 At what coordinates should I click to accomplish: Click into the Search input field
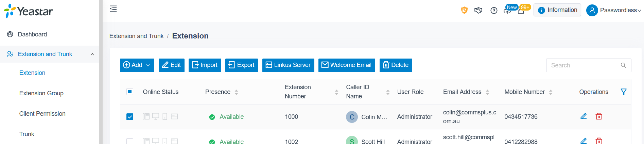click(585, 65)
